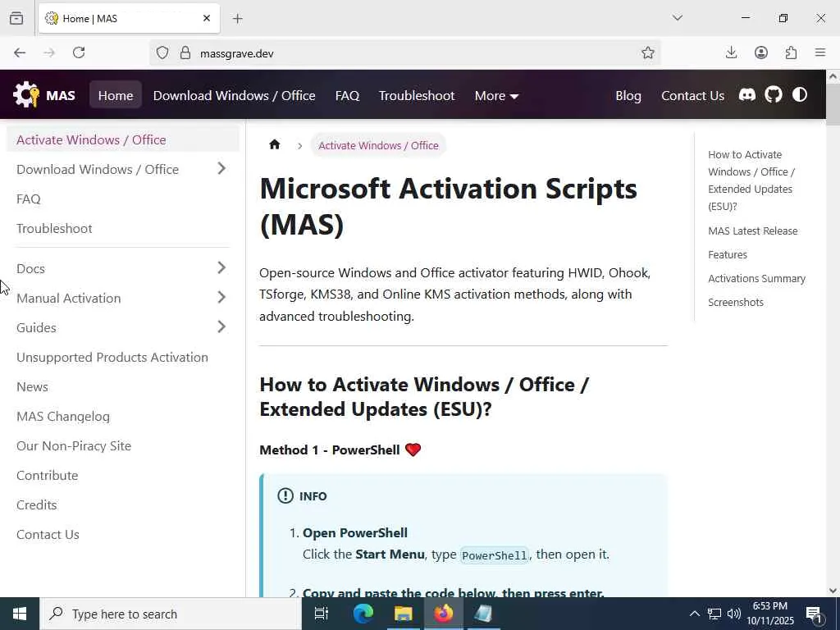Viewport: 840px width, 630px height.
Task: Open FAQ in the top navbar
Action: coord(347,95)
